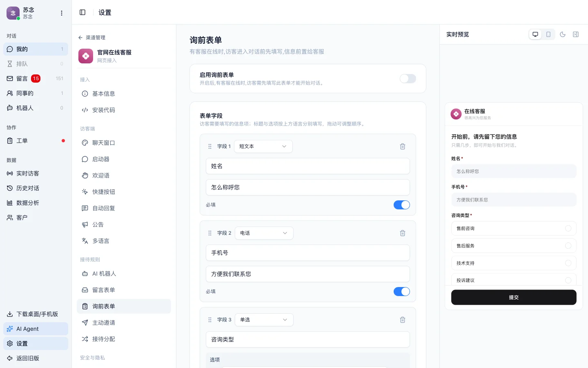Delete 字段 1 with trash icon
The height and width of the screenshot is (368, 588).
point(403,146)
